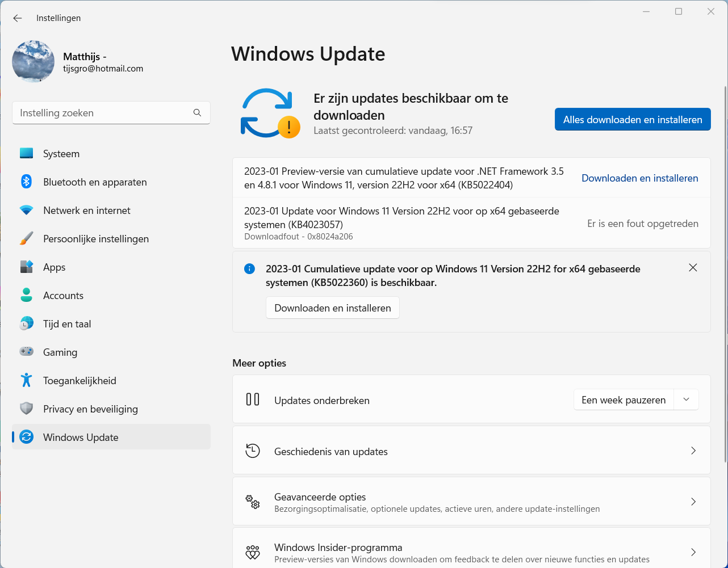The height and width of the screenshot is (568, 728).
Task: Expand the pause duration dropdown arrow
Action: (x=686, y=399)
